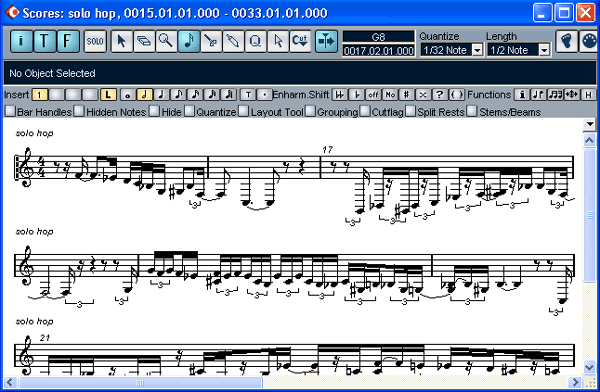This screenshot has width=600, height=392.
Task: Activate the Zoom magnifier tool
Action: point(166,41)
